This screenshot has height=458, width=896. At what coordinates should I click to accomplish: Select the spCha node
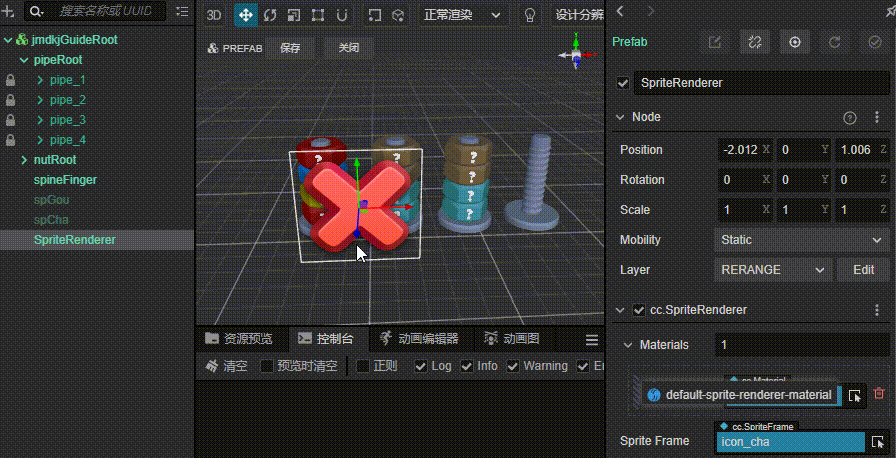click(x=51, y=220)
